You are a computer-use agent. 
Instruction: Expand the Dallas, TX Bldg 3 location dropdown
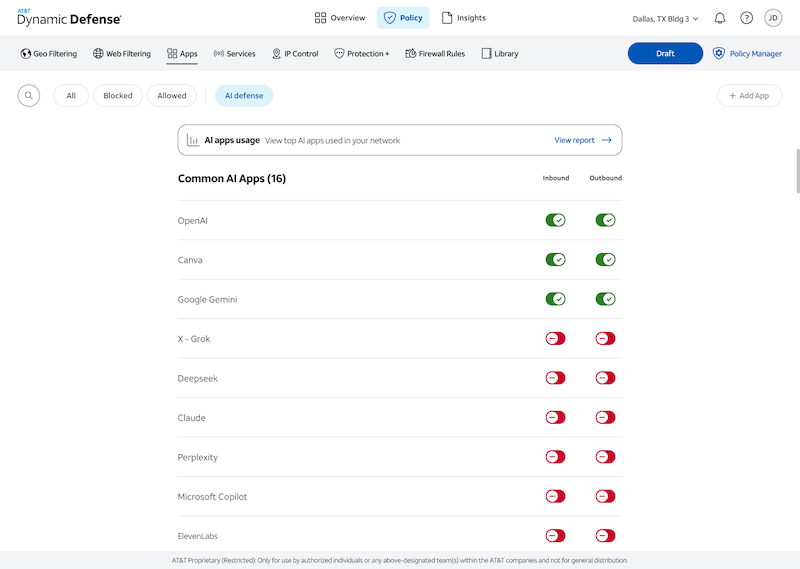pos(665,19)
